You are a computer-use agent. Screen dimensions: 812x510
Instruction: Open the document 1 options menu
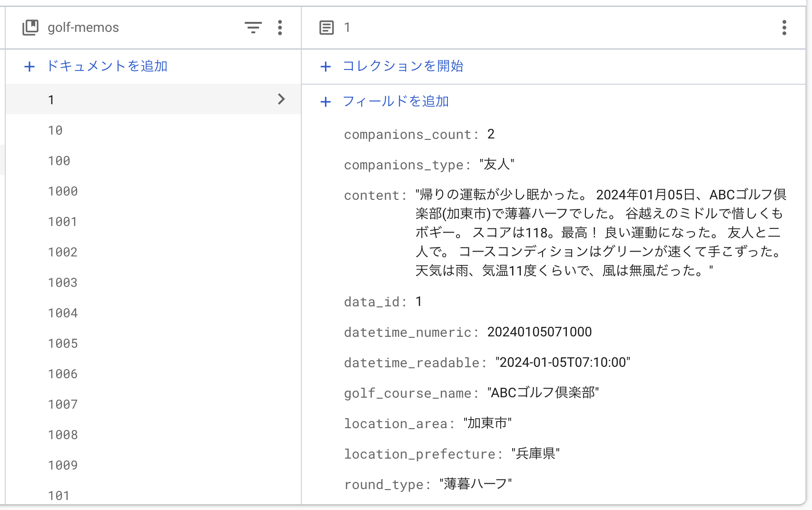coord(783,28)
